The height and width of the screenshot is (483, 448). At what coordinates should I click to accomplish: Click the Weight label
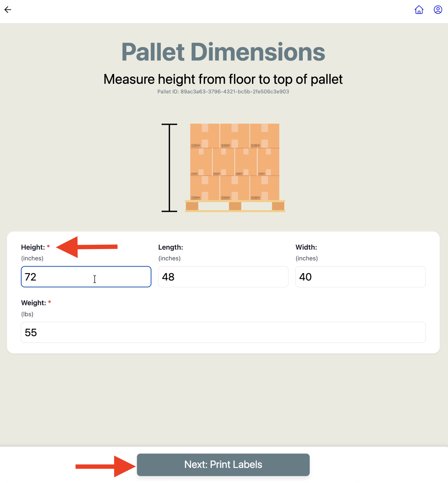[33, 303]
